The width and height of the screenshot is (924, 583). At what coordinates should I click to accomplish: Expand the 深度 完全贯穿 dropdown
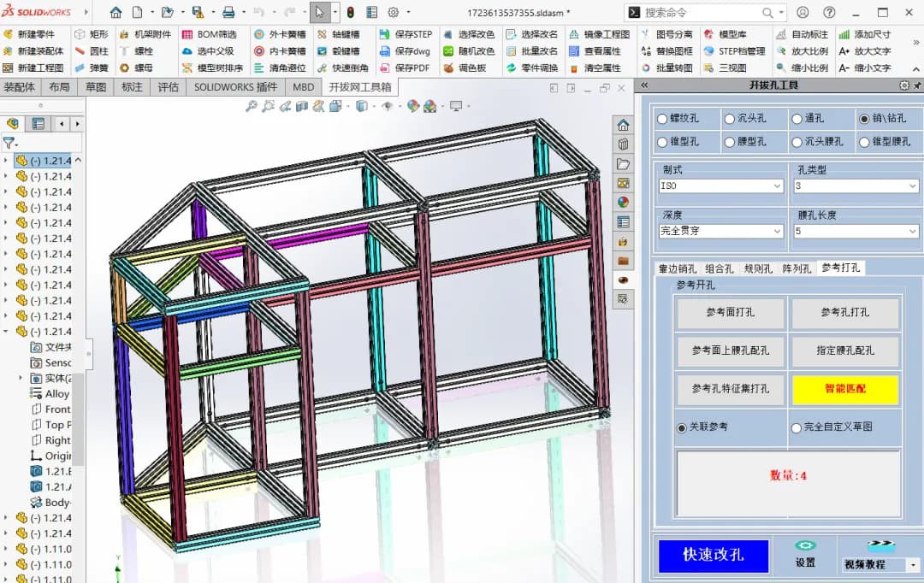click(720, 232)
